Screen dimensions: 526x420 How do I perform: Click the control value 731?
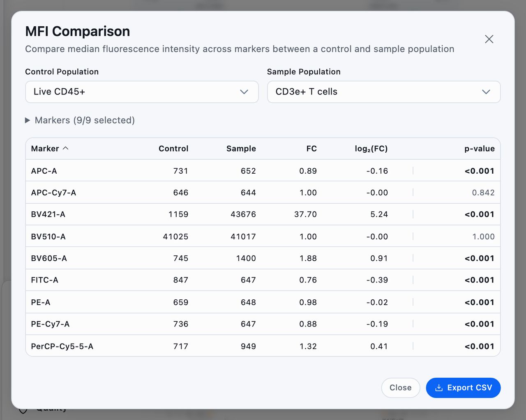[181, 171]
